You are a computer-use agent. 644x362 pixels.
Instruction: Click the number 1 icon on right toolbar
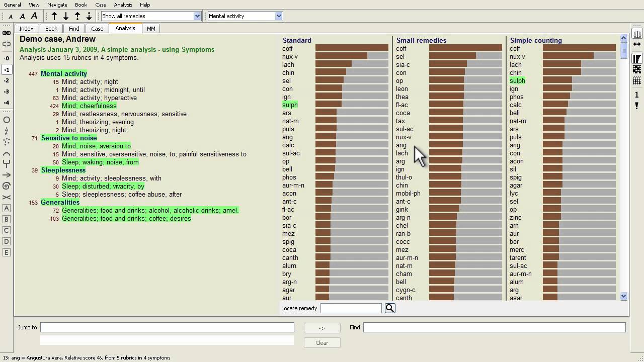coord(636,95)
